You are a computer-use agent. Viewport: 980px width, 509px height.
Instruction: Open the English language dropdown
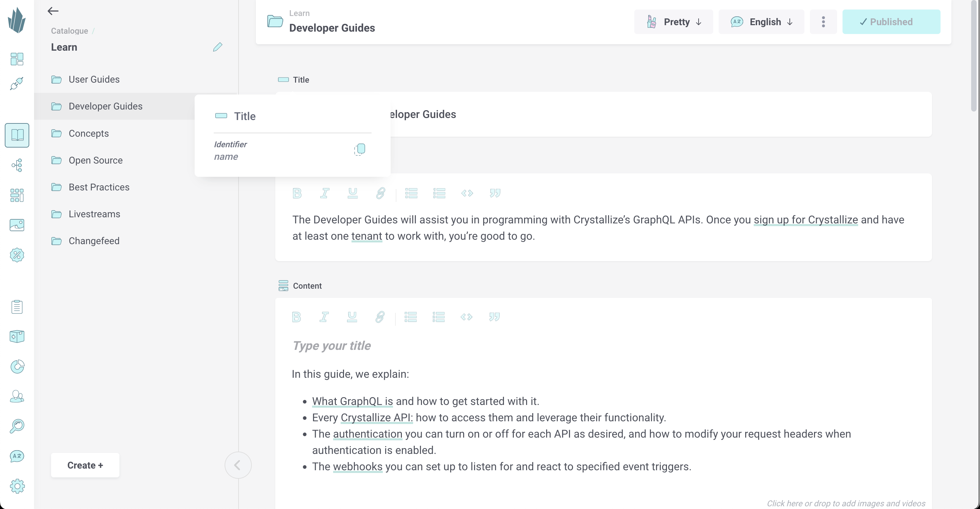(x=761, y=22)
